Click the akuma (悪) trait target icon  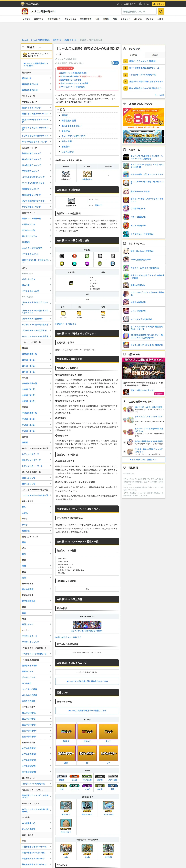112,263
